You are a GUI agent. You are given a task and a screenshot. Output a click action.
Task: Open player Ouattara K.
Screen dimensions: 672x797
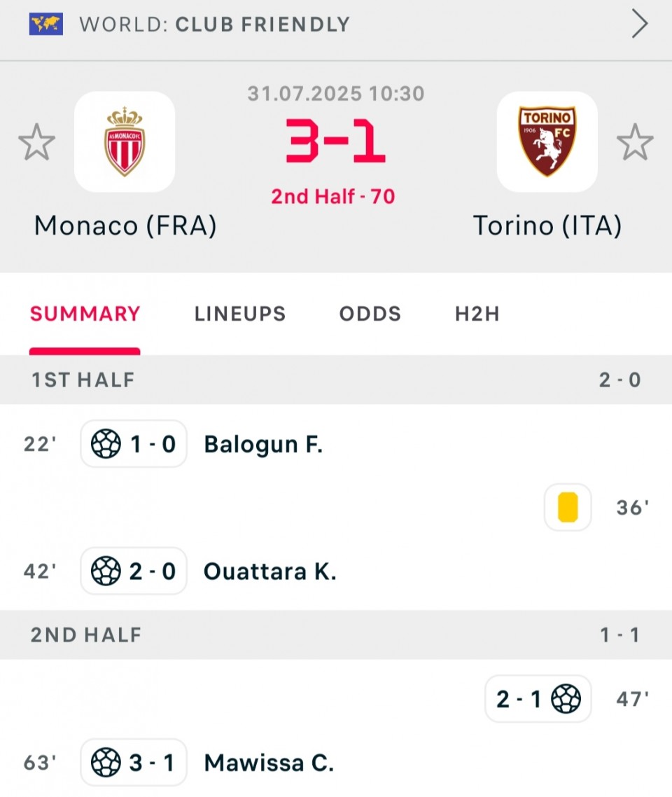click(270, 571)
